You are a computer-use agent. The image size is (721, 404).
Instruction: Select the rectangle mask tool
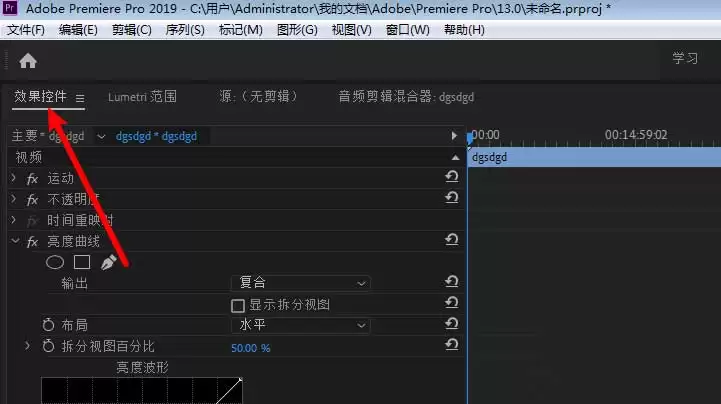click(82, 262)
